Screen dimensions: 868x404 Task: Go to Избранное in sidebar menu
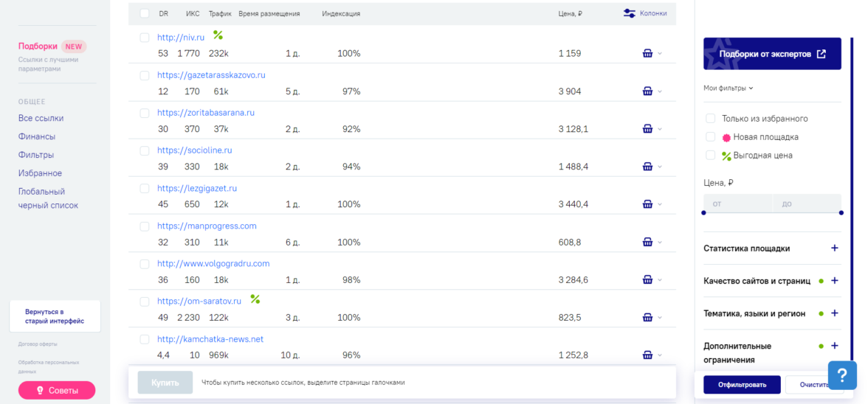[x=40, y=173]
